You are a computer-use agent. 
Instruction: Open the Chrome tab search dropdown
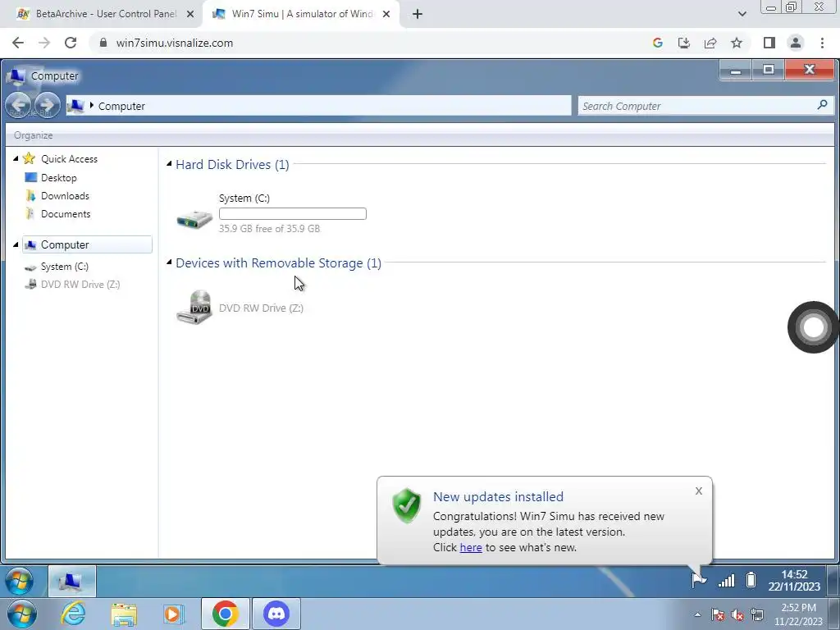(742, 14)
